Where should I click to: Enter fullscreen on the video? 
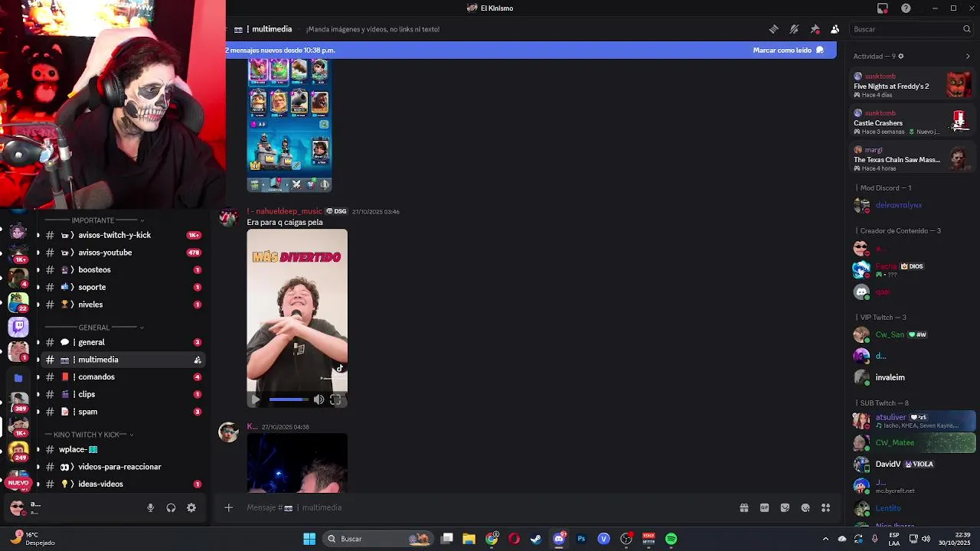click(x=335, y=399)
